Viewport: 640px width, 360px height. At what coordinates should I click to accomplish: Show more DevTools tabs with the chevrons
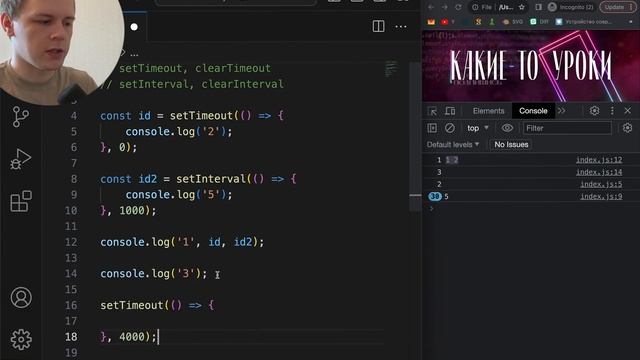[x=562, y=111]
